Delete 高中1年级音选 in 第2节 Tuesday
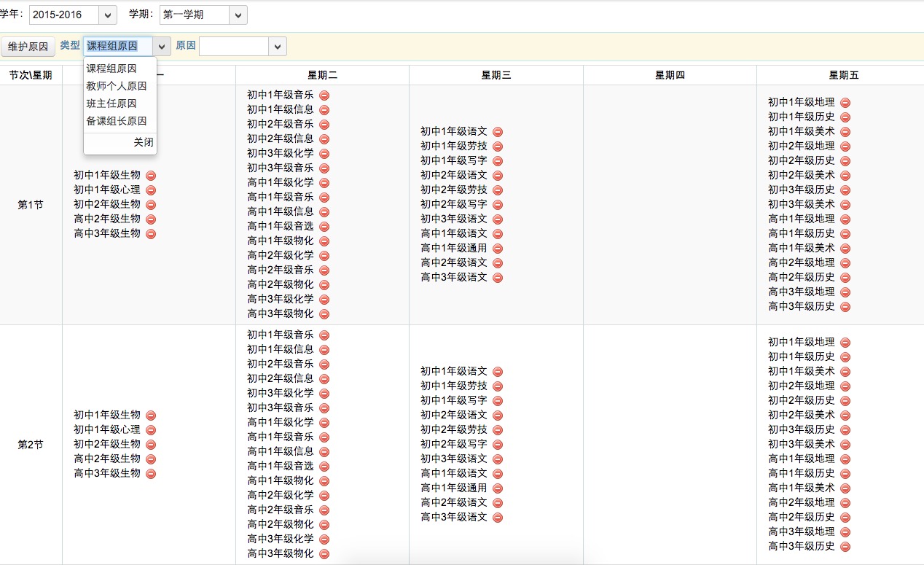This screenshot has width=924, height=565. (x=324, y=467)
